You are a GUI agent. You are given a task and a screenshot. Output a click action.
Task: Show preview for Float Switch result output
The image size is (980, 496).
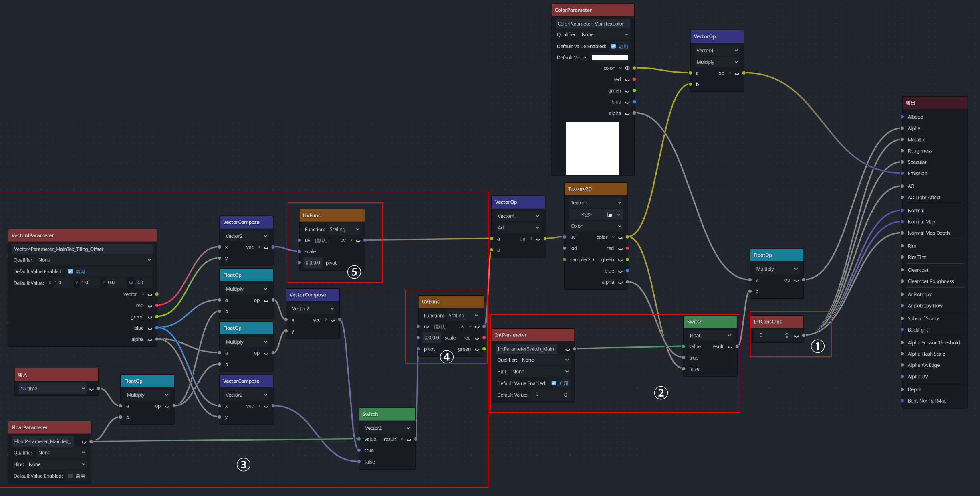pos(730,347)
